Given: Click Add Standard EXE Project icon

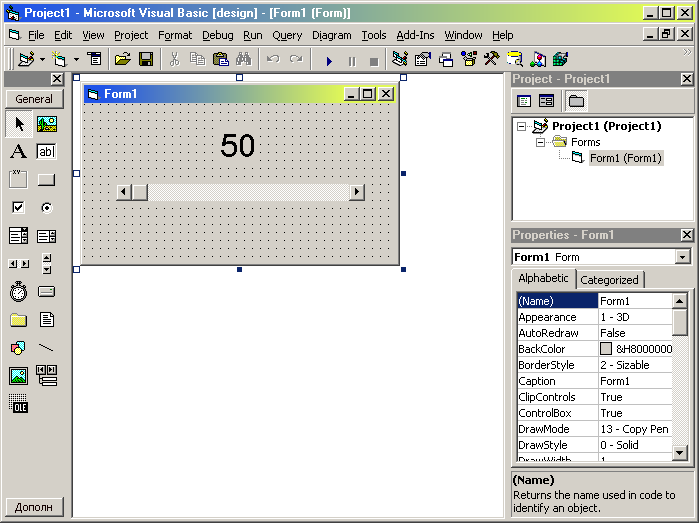Looking at the screenshot, I should [x=26, y=59].
